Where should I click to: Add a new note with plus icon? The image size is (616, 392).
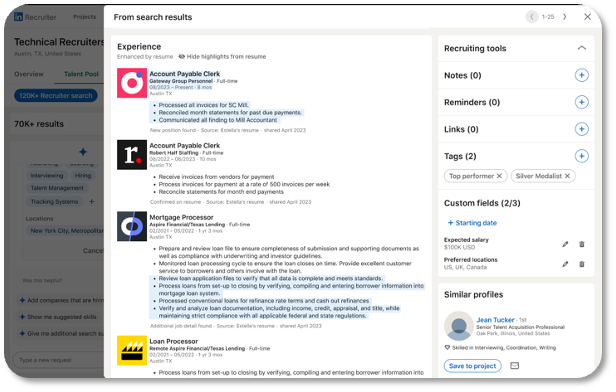pos(581,75)
